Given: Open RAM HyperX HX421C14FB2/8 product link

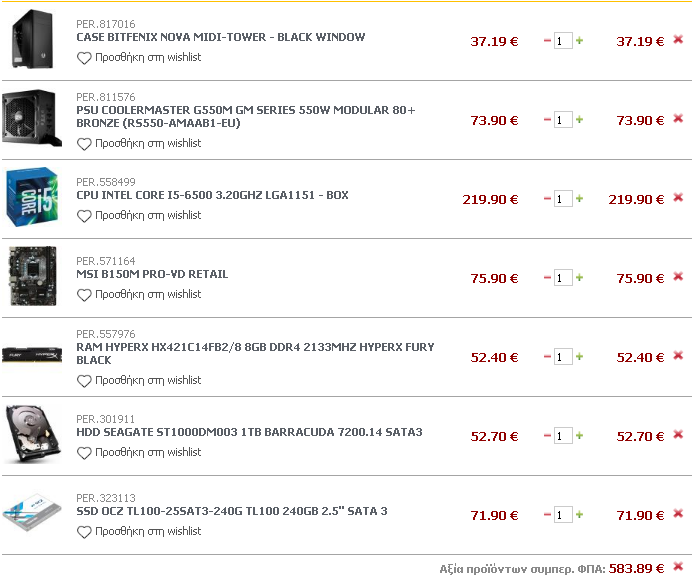Looking at the screenshot, I should (x=255, y=353).
